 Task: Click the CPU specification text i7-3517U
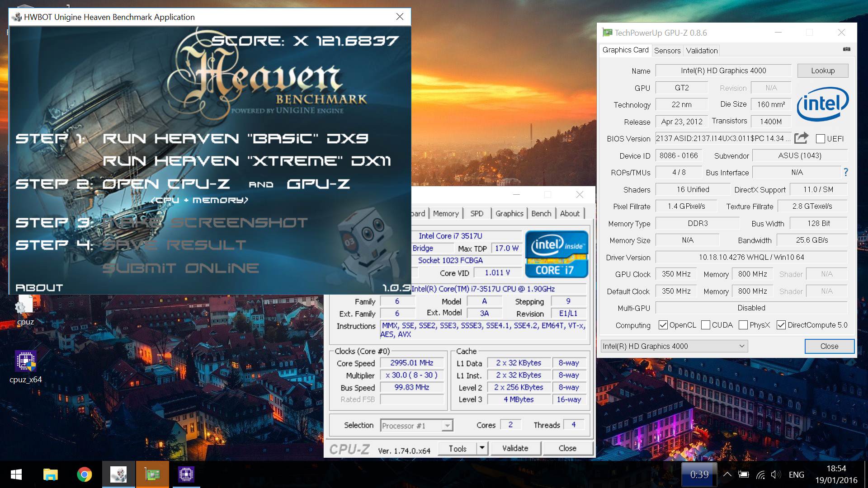click(x=483, y=289)
